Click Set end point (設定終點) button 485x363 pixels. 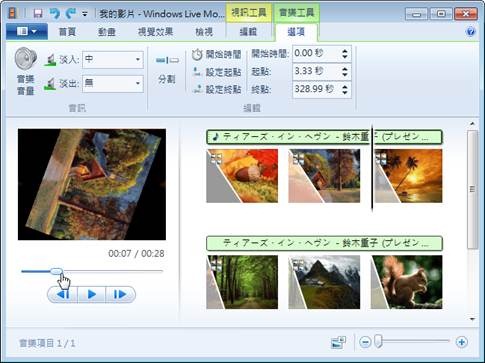(217, 89)
